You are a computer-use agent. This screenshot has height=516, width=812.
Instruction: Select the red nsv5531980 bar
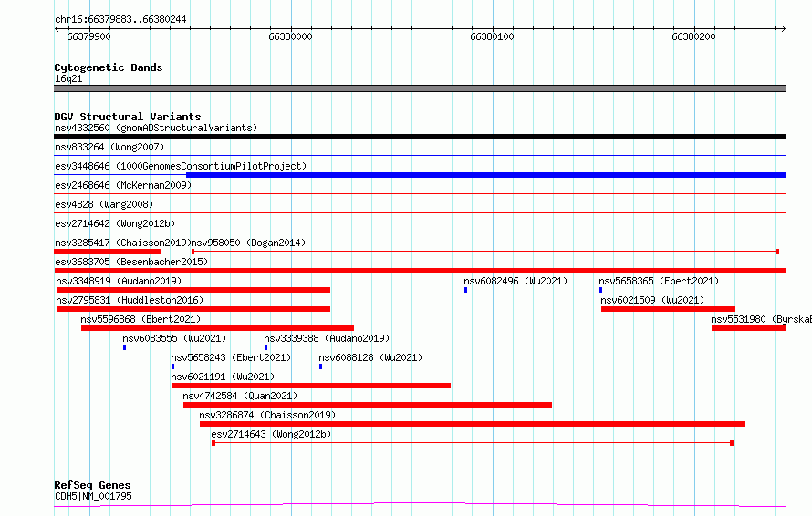749,328
